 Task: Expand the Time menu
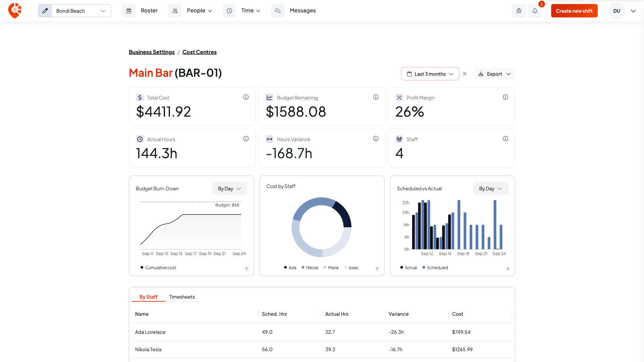coord(251,11)
